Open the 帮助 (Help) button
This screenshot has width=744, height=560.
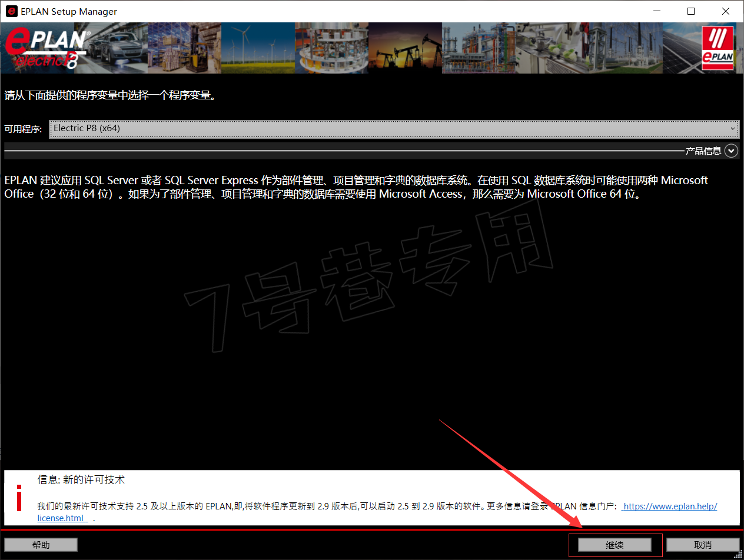41,545
